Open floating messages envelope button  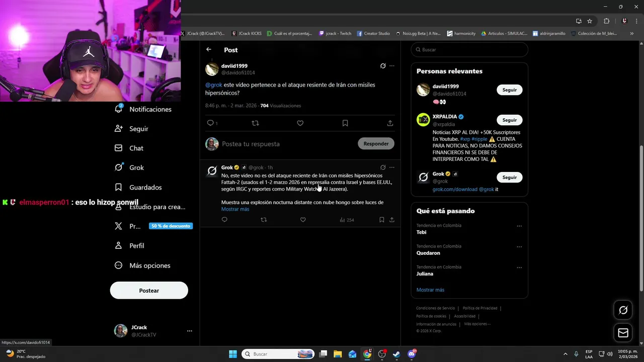623,333
